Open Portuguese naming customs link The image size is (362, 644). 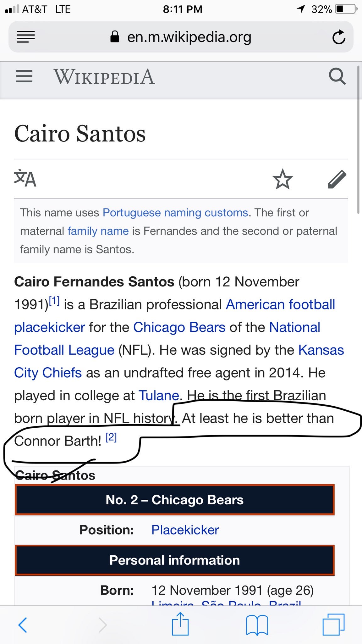[x=175, y=213]
